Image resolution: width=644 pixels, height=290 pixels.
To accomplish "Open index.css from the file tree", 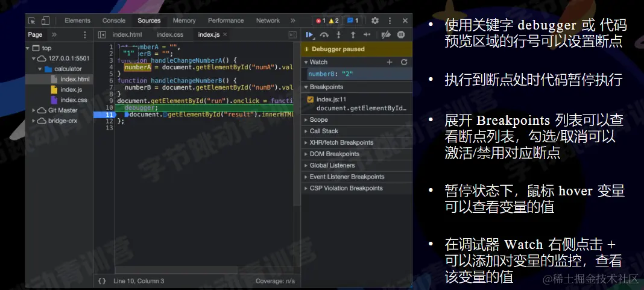I will [x=74, y=100].
